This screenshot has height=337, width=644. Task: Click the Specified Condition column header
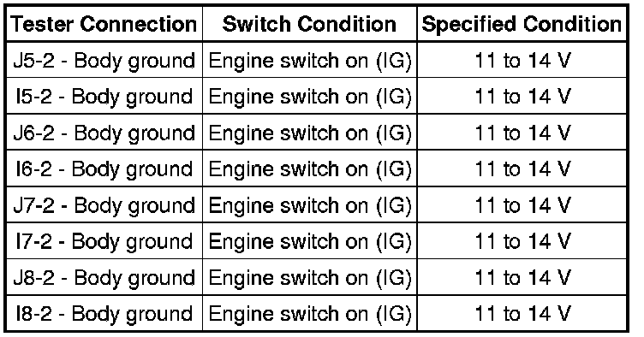[x=522, y=24]
